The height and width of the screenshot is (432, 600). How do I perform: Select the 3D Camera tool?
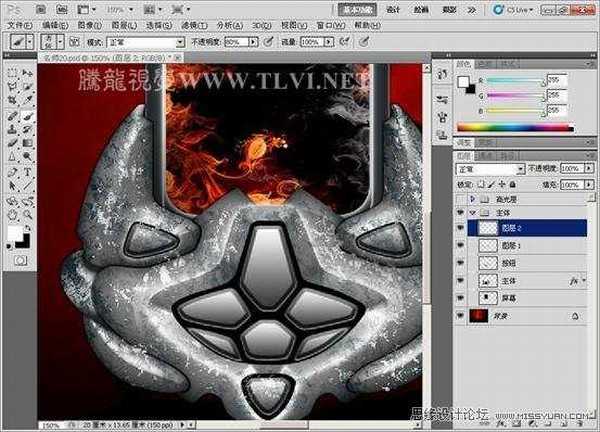[27, 201]
